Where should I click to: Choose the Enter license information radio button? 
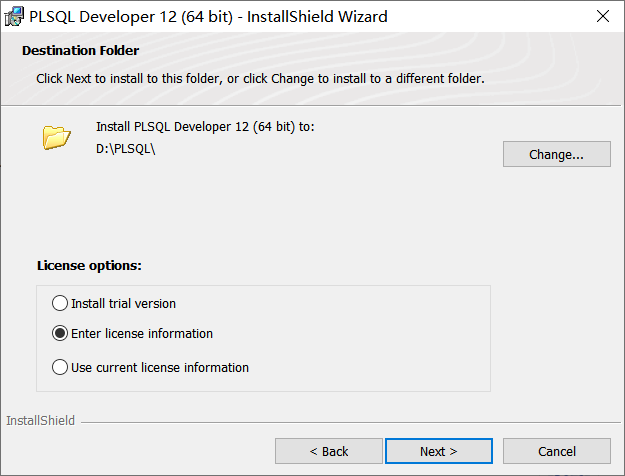click(x=61, y=333)
